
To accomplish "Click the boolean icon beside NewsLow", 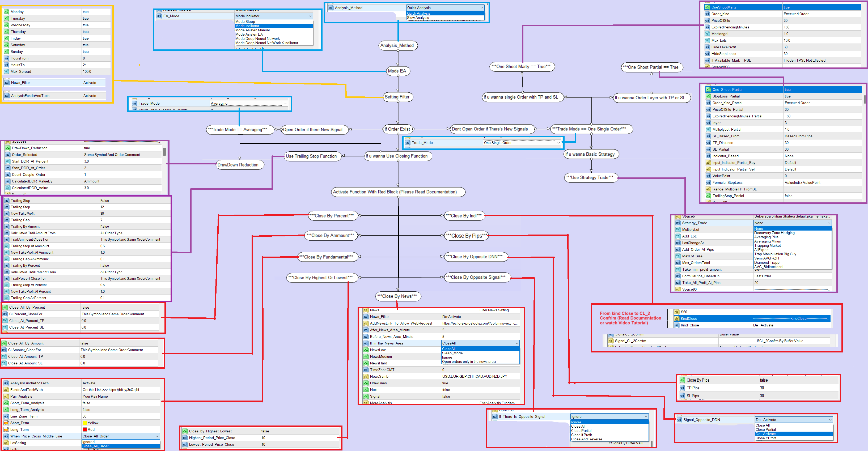I will (x=366, y=350).
